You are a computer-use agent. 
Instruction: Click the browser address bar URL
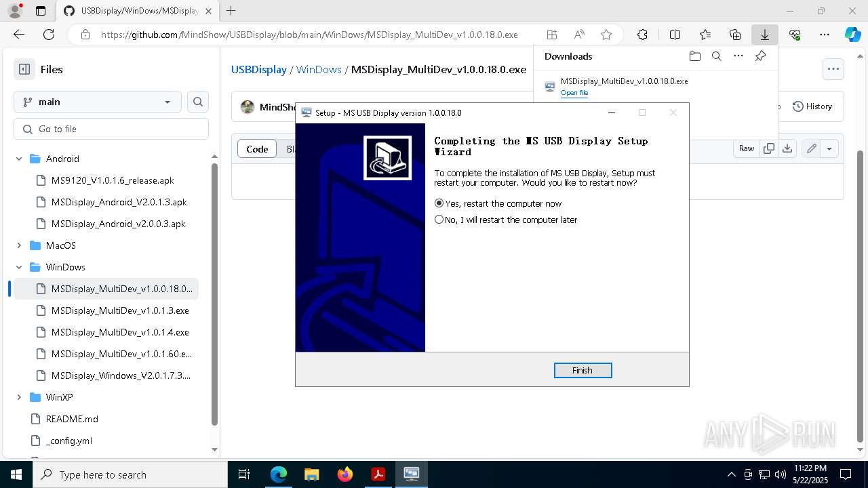pyautogui.click(x=309, y=35)
